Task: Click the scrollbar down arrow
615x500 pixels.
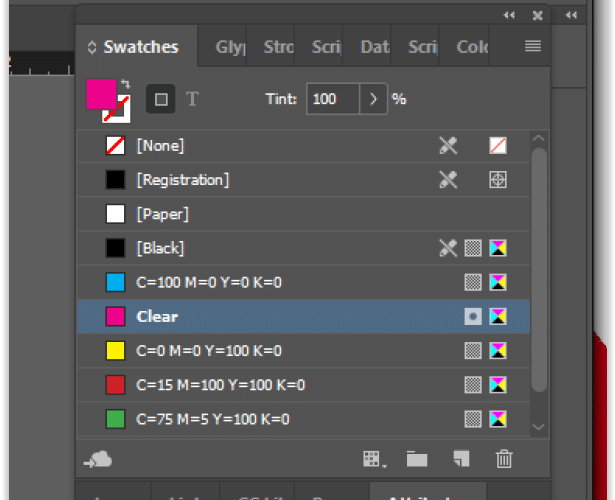Action: 539,427
